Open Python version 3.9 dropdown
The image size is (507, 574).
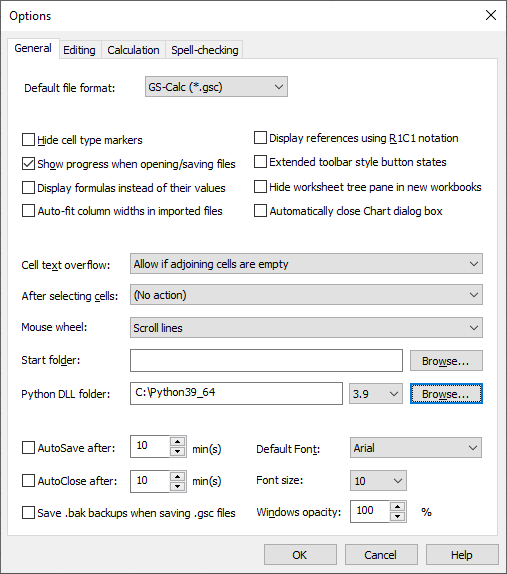[376, 394]
